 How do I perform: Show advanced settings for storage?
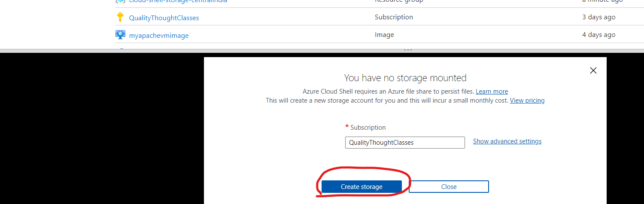point(507,141)
